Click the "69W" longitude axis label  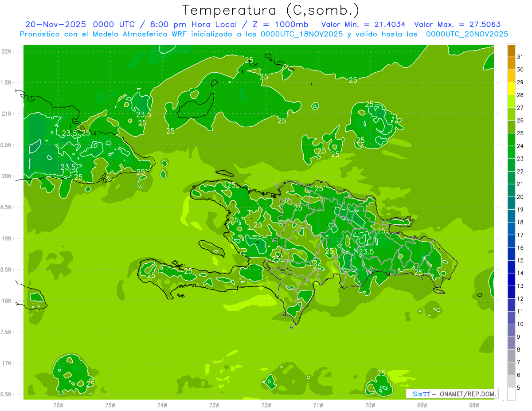[422, 405]
